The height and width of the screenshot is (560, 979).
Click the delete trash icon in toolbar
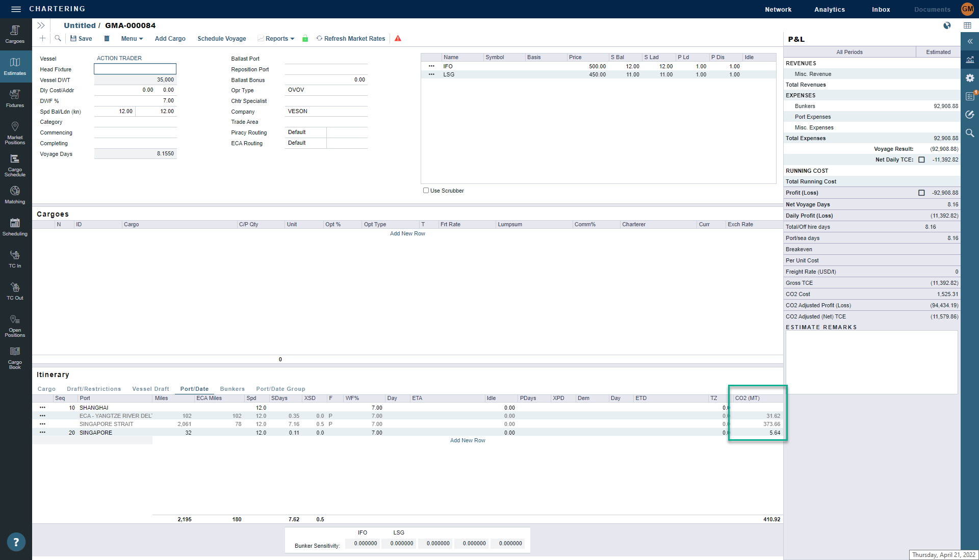pyautogui.click(x=107, y=39)
